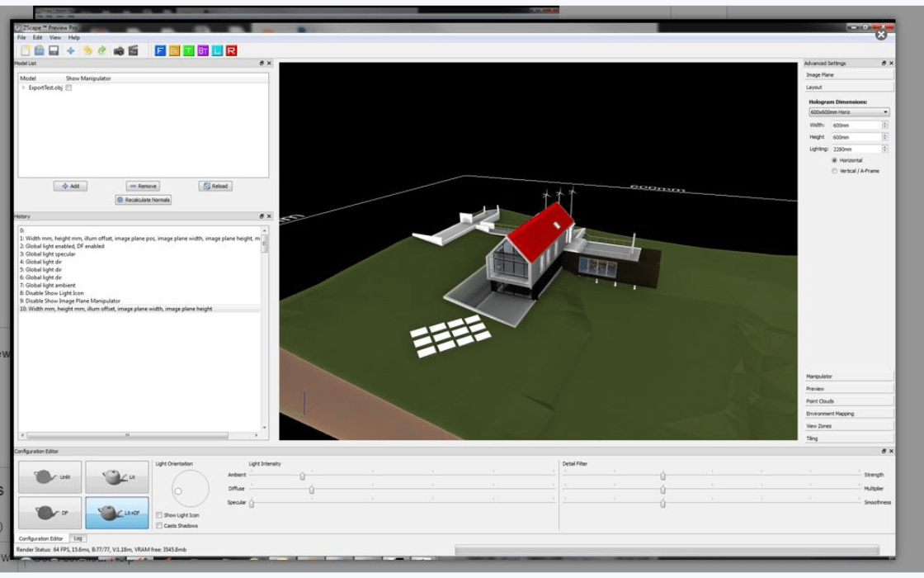Click the Width input field
Viewport: 924px width, 578px height.
pyautogui.click(x=856, y=125)
